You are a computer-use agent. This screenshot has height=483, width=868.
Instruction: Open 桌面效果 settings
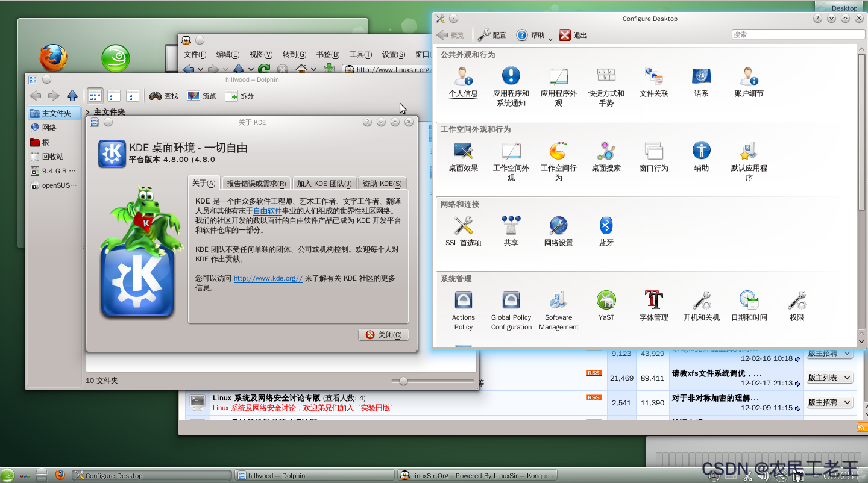(x=463, y=157)
